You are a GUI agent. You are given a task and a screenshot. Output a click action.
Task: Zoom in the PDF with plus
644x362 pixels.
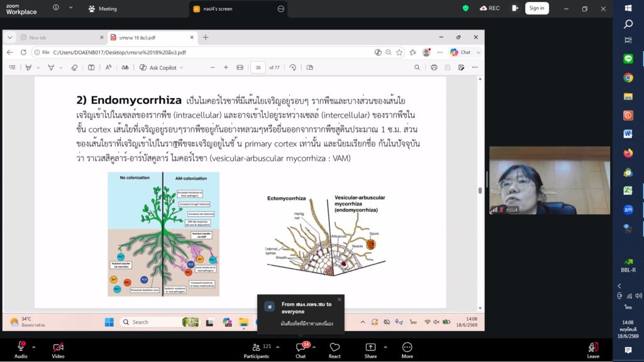point(226,67)
